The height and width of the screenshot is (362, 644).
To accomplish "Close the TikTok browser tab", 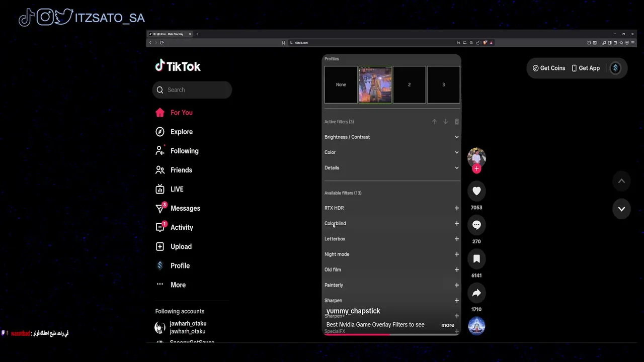I will (190, 34).
